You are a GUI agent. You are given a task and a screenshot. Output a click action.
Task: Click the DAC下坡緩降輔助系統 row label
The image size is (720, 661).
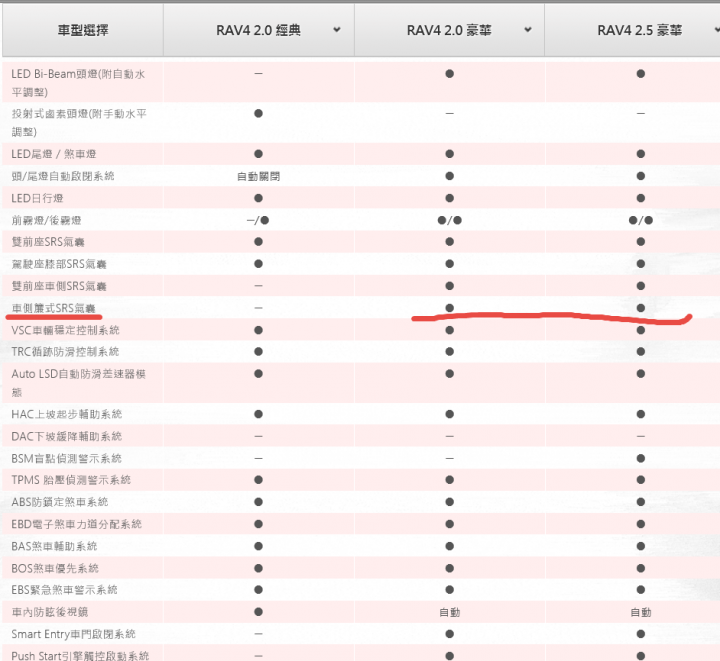point(67,436)
